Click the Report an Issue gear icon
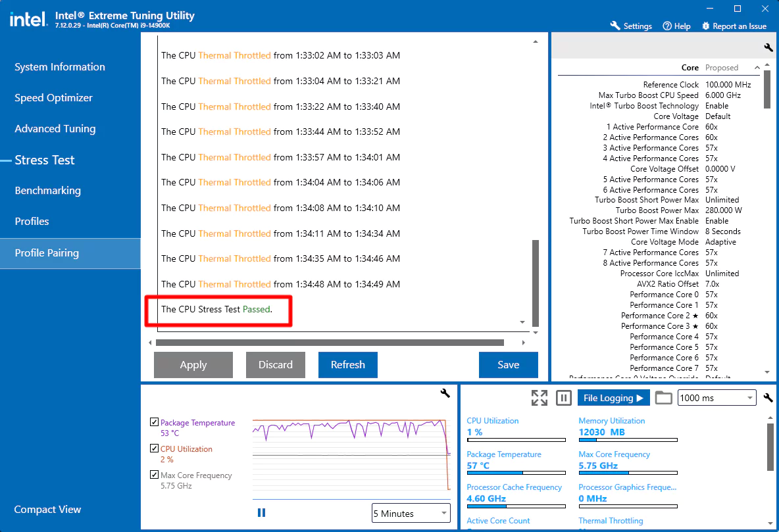The image size is (779, 532). pos(705,26)
